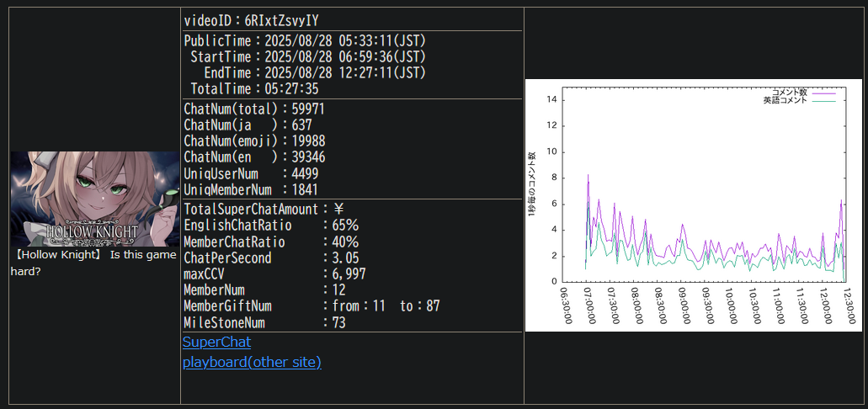868x409 pixels.
Task: Click the comments-per-second graph image
Action: (x=692, y=204)
